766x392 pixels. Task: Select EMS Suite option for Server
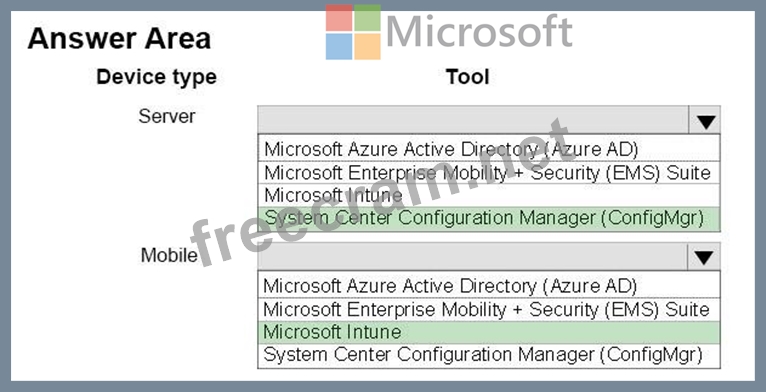489,173
